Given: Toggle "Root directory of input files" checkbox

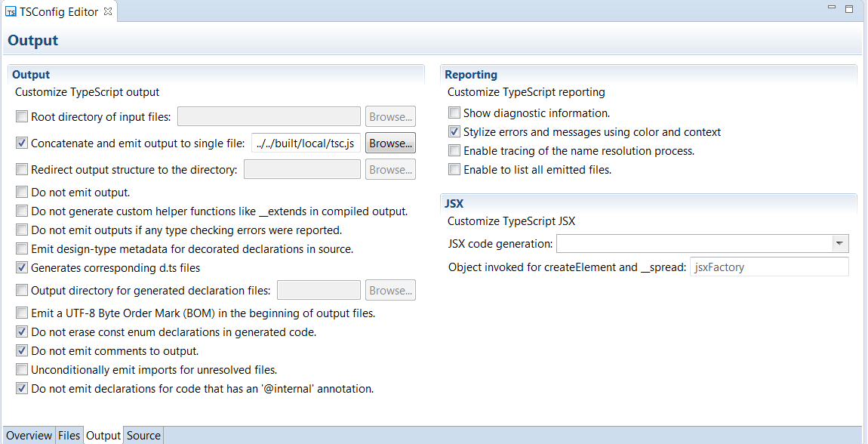Looking at the screenshot, I should tap(21, 116).
